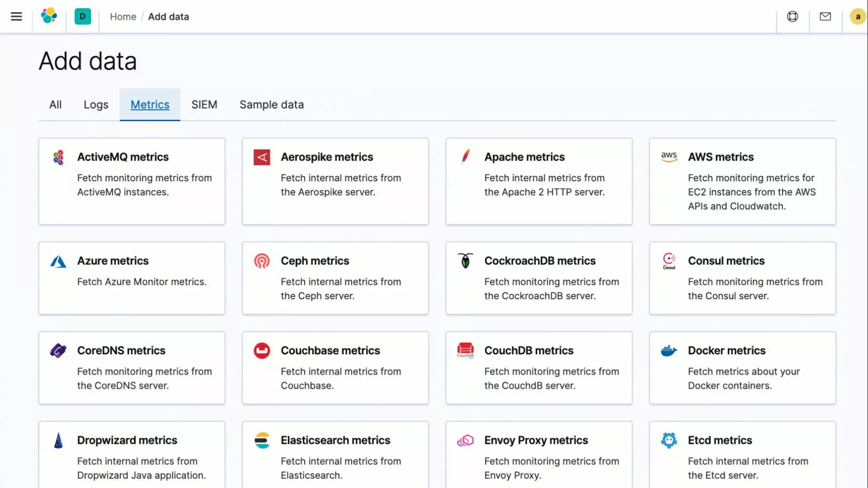Choose the Azure metrics card

(131, 278)
